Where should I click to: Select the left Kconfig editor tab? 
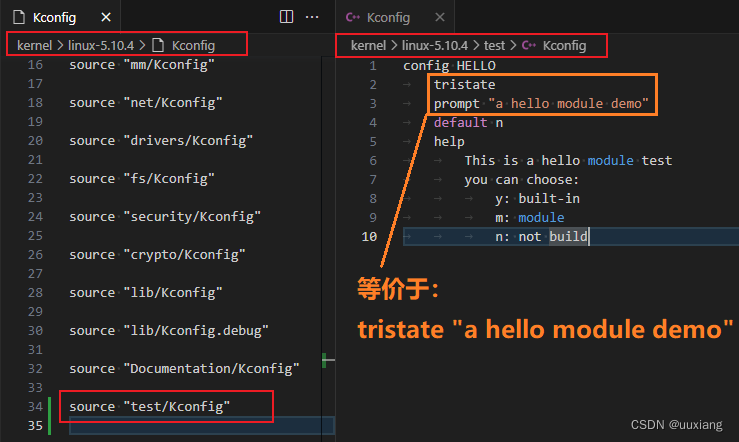coord(60,17)
